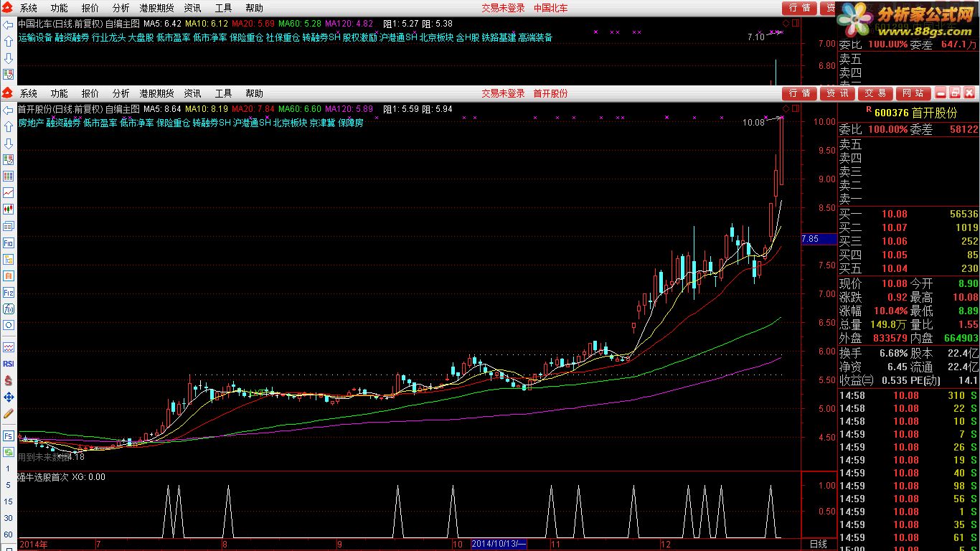980x551 pixels.
Task: Open the 工具 menu in the front window
Action: pos(224,93)
